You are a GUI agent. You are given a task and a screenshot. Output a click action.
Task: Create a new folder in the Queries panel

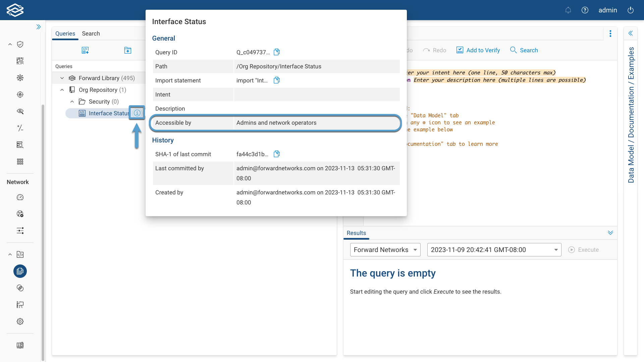pyautogui.click(x=127, y=50)
